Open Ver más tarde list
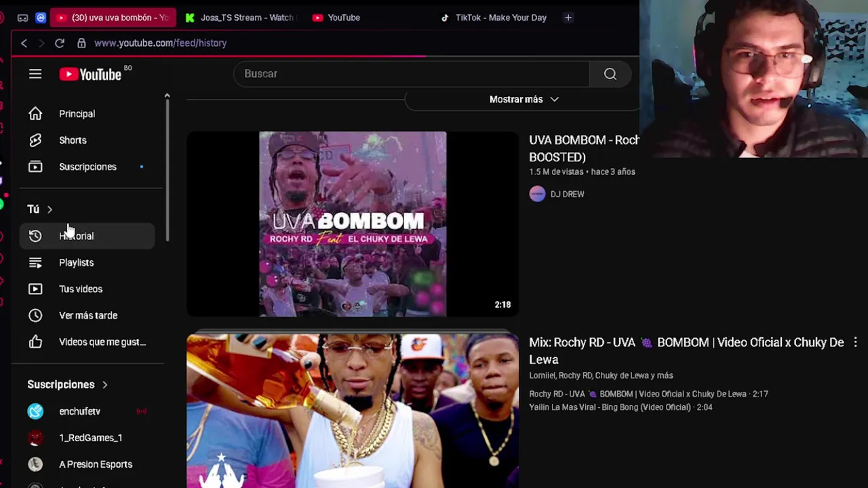868x488 pixels. pos(87,315)
